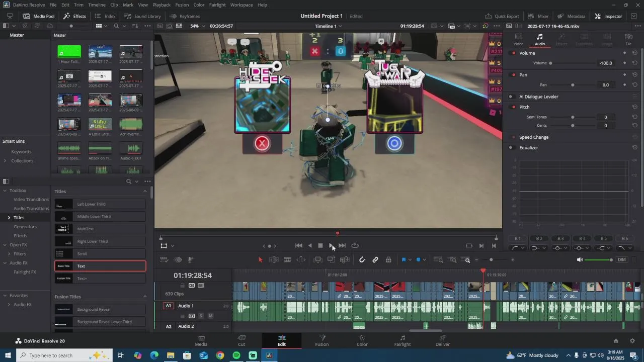Choose the Blade Edit Mode tool
This screenshot has height=362, width=644.
coord(287,260)
